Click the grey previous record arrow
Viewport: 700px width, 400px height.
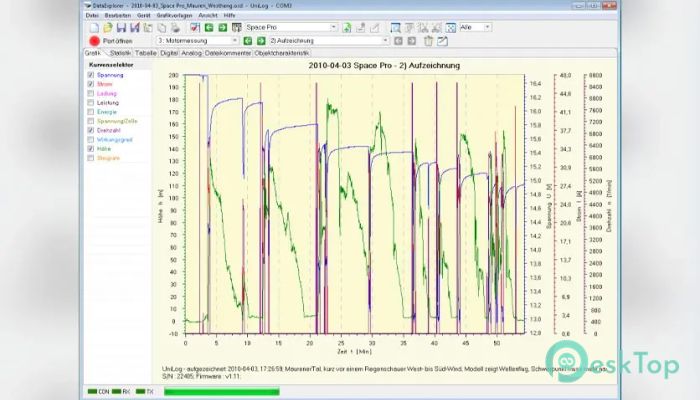398,41
